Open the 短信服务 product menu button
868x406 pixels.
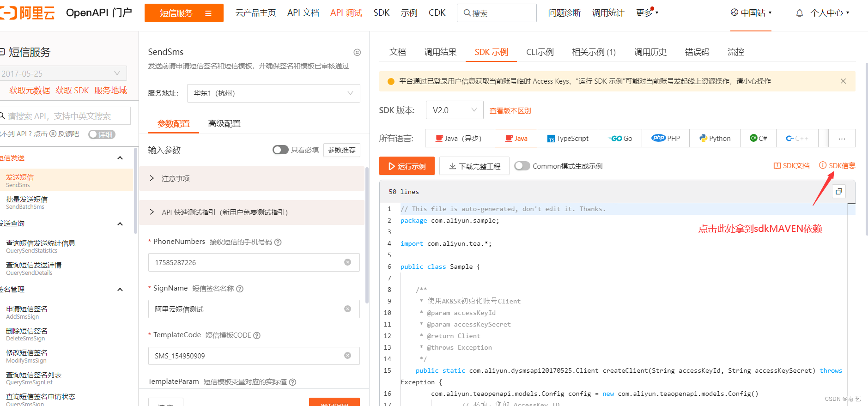[184, 13]
